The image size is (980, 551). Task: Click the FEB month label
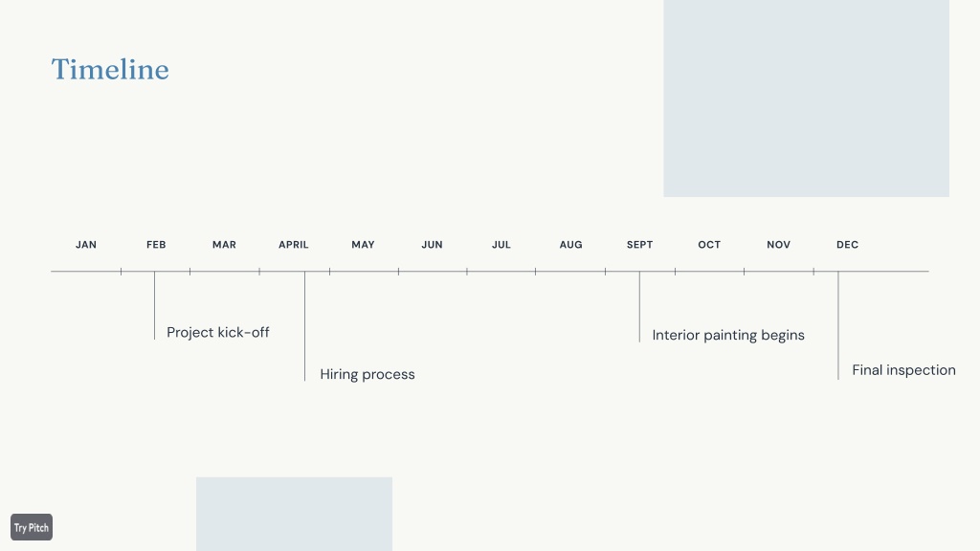(x=156, y=245)
